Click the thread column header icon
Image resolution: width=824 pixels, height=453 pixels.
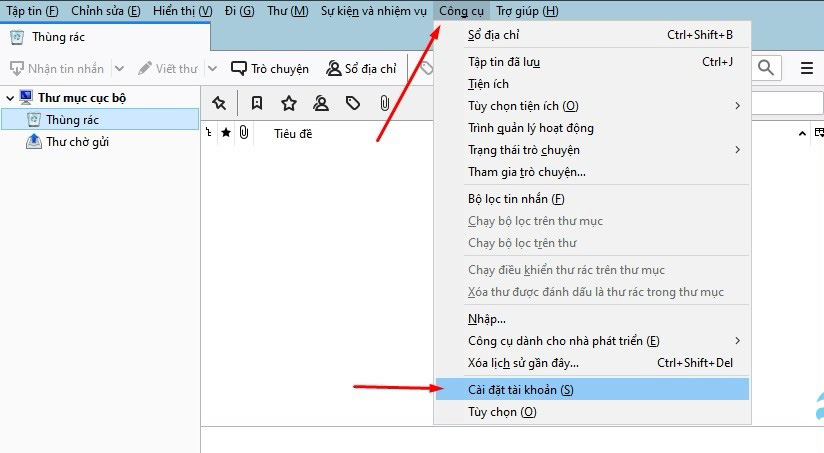point(209,133)
